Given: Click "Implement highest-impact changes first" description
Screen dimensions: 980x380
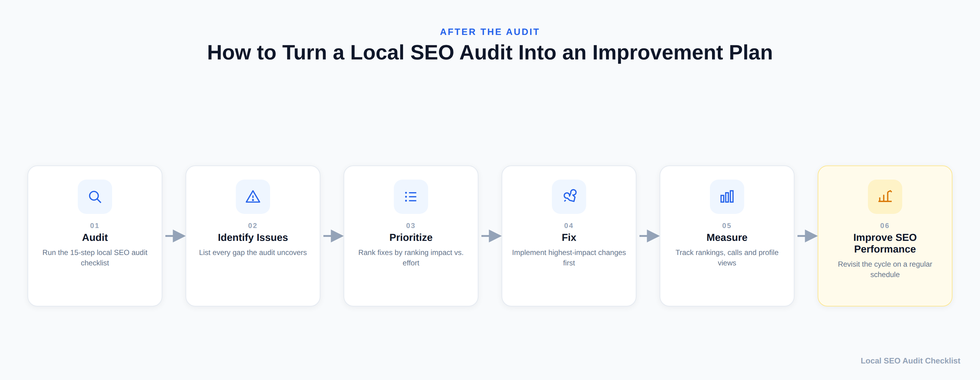Looking at the screenshot, I should pyautogui.click(x=569, y=257).
